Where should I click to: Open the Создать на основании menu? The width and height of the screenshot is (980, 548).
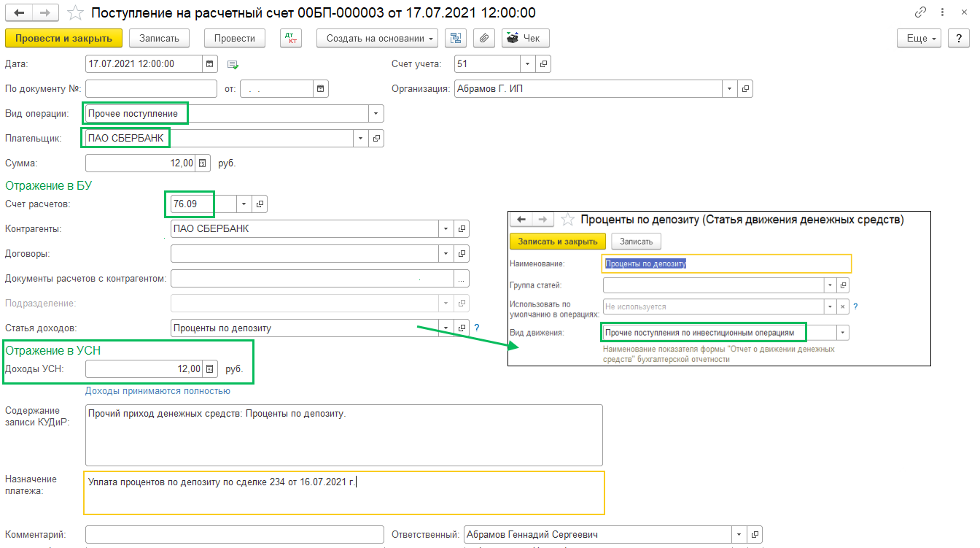tap(376, 38)
